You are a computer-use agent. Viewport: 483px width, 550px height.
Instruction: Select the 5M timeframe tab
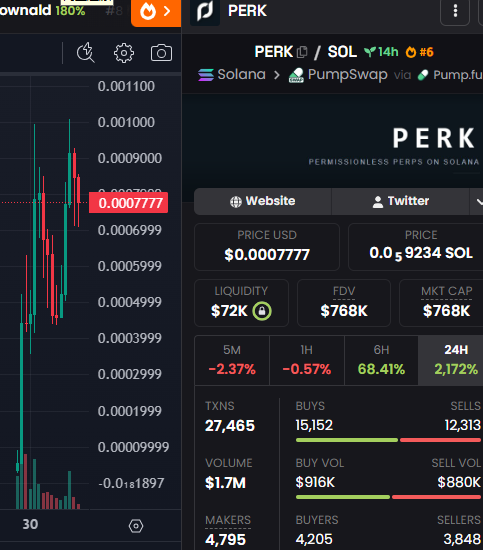(232, 360)
